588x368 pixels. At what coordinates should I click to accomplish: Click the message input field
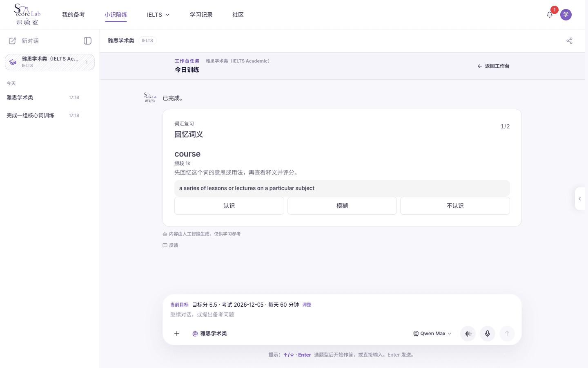pyautogui.click(x=342, y=314)
